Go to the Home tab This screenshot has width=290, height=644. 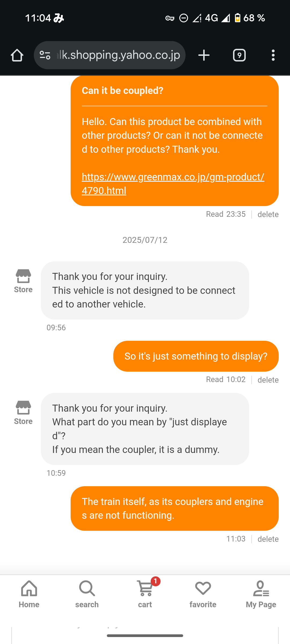[x=29, y=594]
